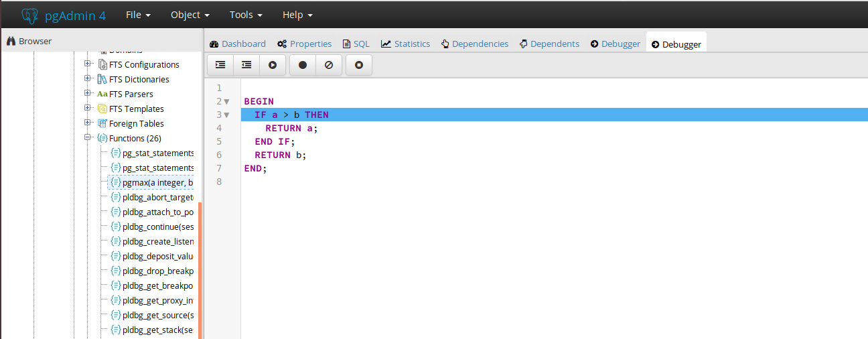Expand the Foreign Tables node

point(88,123)
